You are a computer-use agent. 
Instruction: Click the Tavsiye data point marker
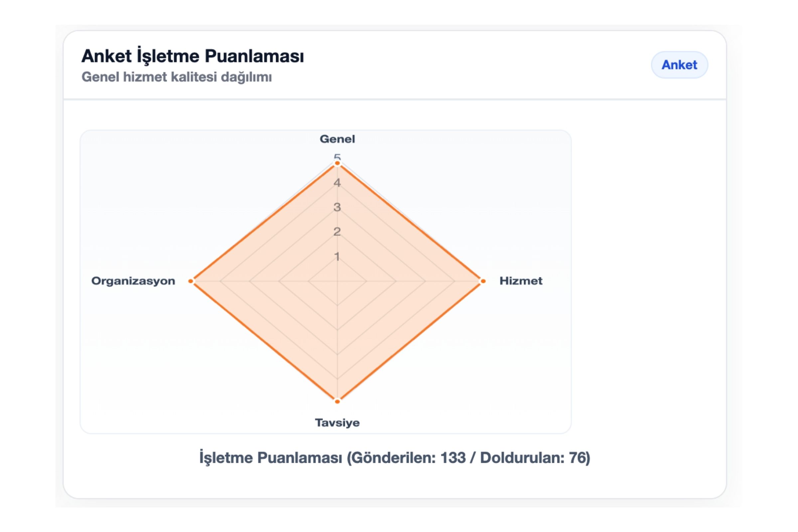point(337,401)
